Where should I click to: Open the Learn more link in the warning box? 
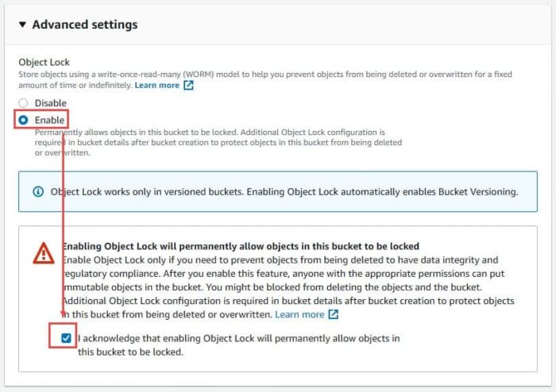pos(299,314)
